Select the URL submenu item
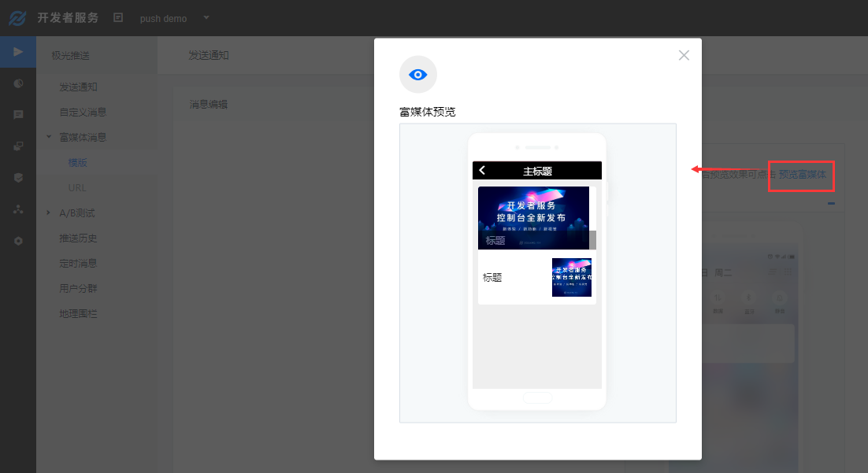Image resolution: width=868 pixels, height=473 pixels. [x=77, y=187]
